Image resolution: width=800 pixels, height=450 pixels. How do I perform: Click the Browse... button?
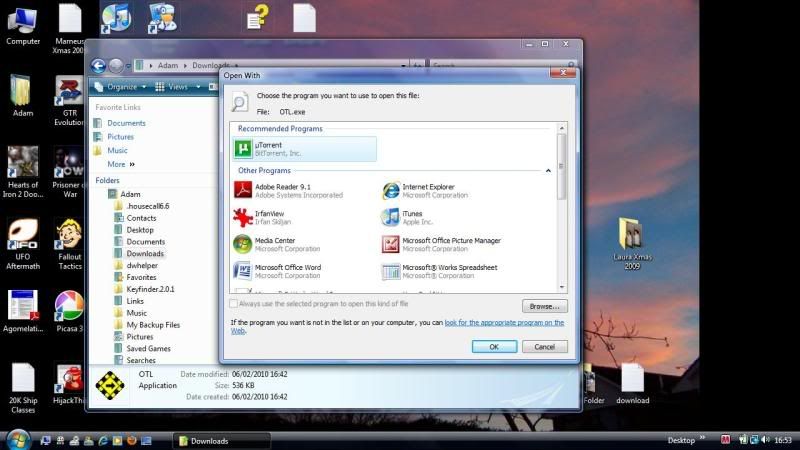544,306
